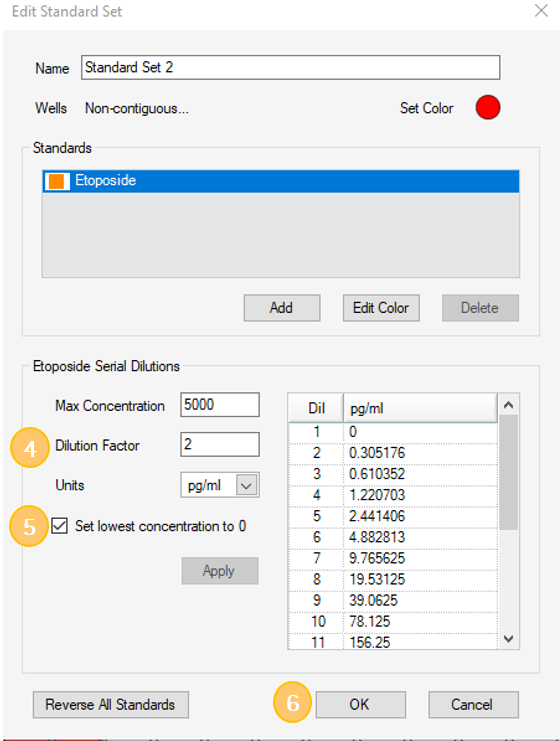560x741 pixels.
Task: Click the Apply button
Action: coord(220,571)
